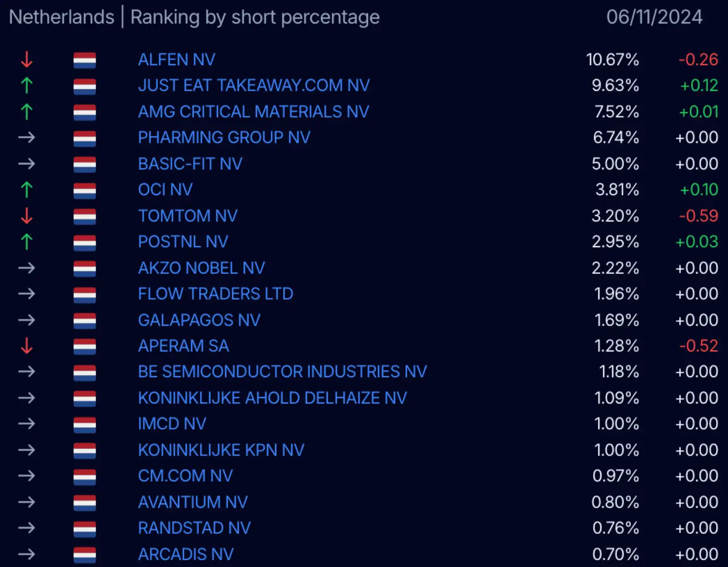
Task: Click the Dutch flag icon next to POSTNL NV
Action: click(x=84, y=242)
